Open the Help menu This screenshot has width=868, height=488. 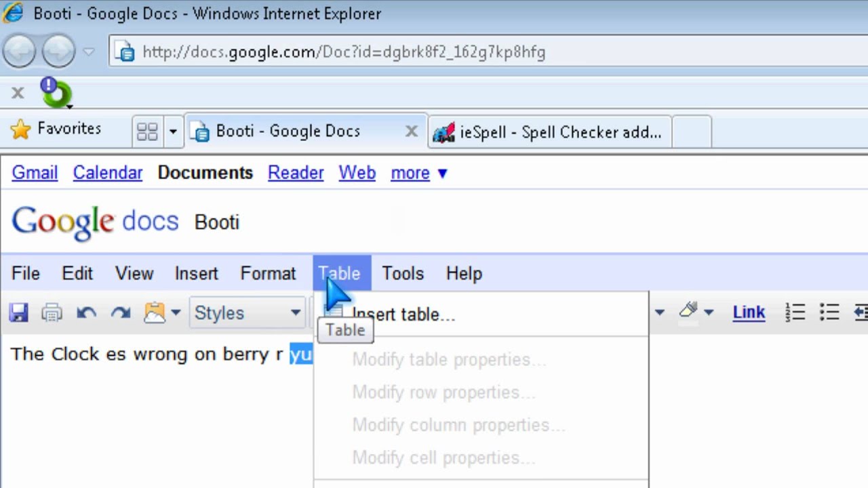pyautogui.click(x=465, y=274)
